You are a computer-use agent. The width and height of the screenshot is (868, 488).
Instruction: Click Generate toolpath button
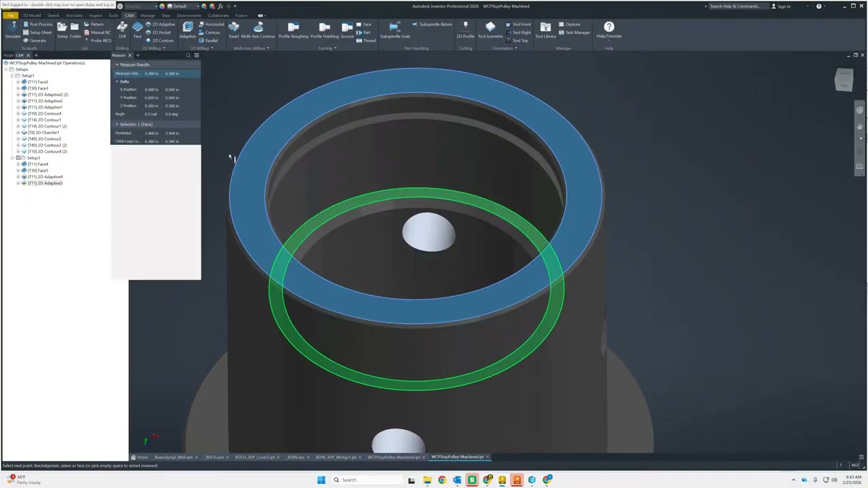pyautogui.click(x=35, y=41)
